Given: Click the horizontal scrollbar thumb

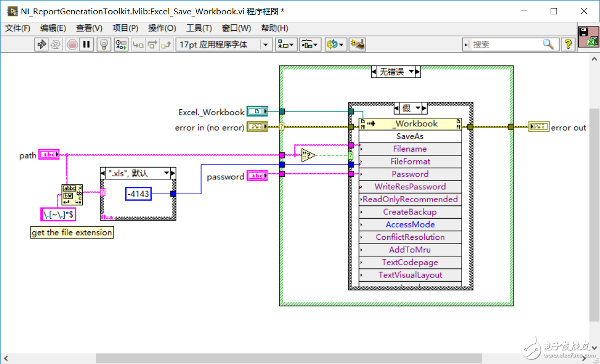Looking at the screenshot, I should pos(289,358).
